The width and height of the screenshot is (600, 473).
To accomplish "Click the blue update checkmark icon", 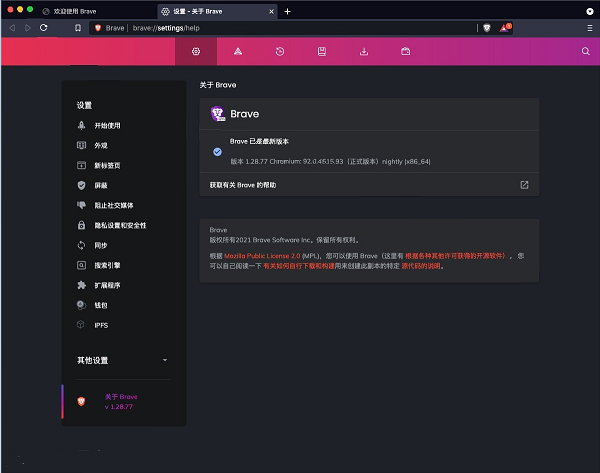I will [x=217, y=152].
